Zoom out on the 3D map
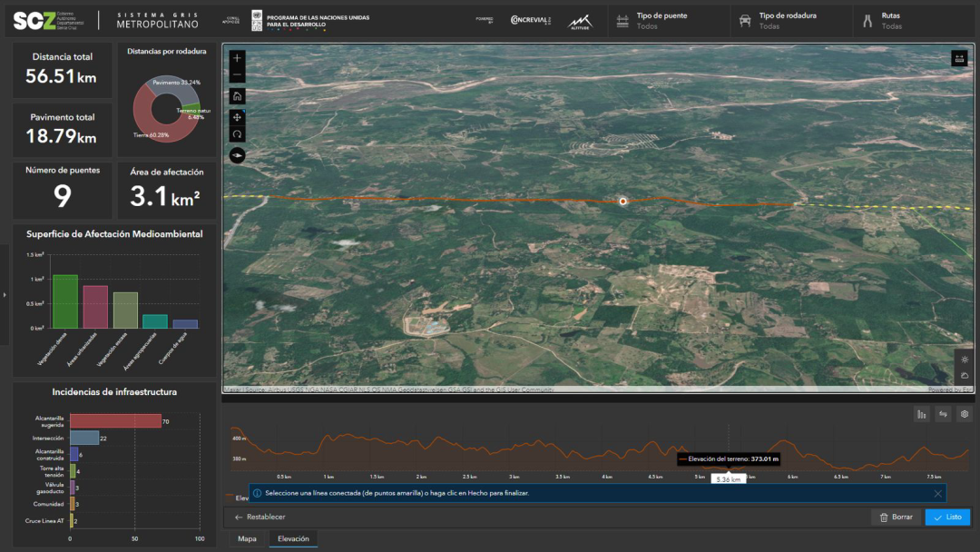The image size is (980, 552). click(x=237, y=75)
